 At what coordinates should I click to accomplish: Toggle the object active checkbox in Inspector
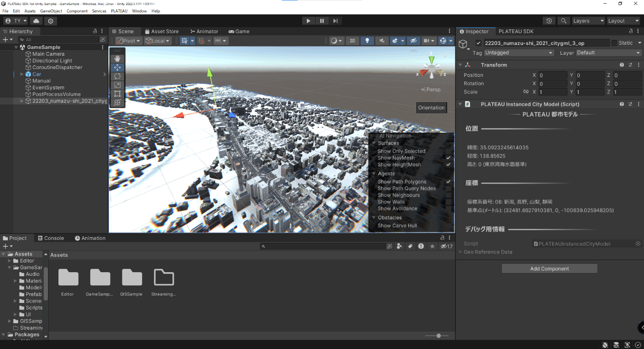pos(478,43)
